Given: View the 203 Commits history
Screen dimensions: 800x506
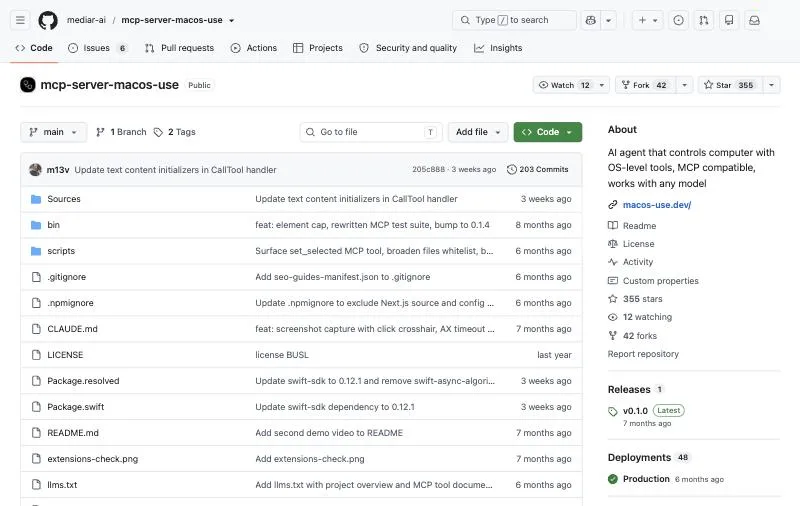Looking at the screenshot, I should (x=538, y=169).
